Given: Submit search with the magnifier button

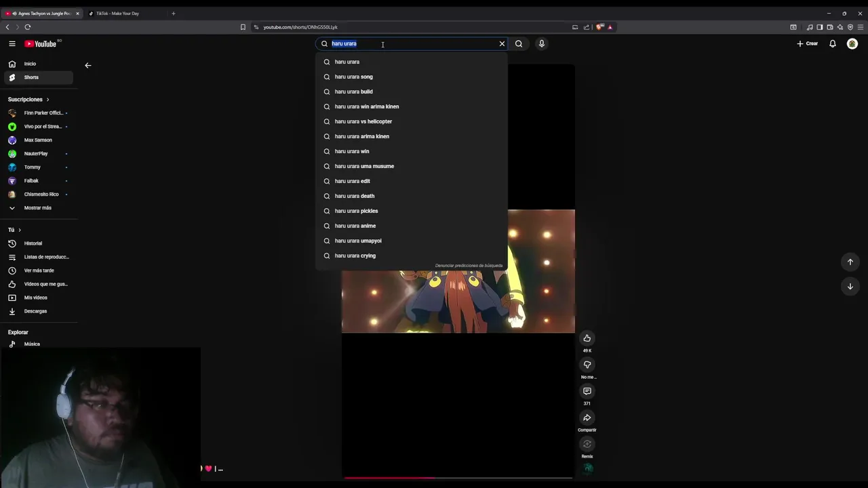Looking at the screenshot, I should pos(519,43).
